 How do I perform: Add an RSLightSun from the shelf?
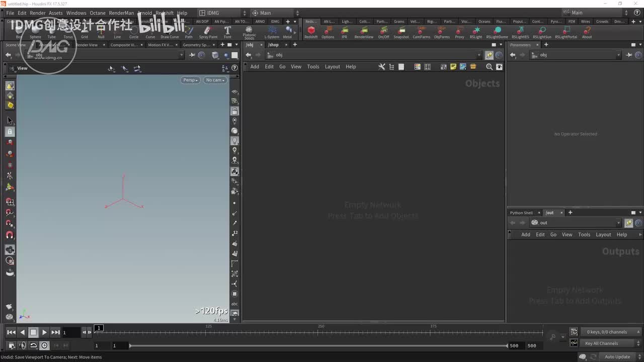[x=542, y=31]
